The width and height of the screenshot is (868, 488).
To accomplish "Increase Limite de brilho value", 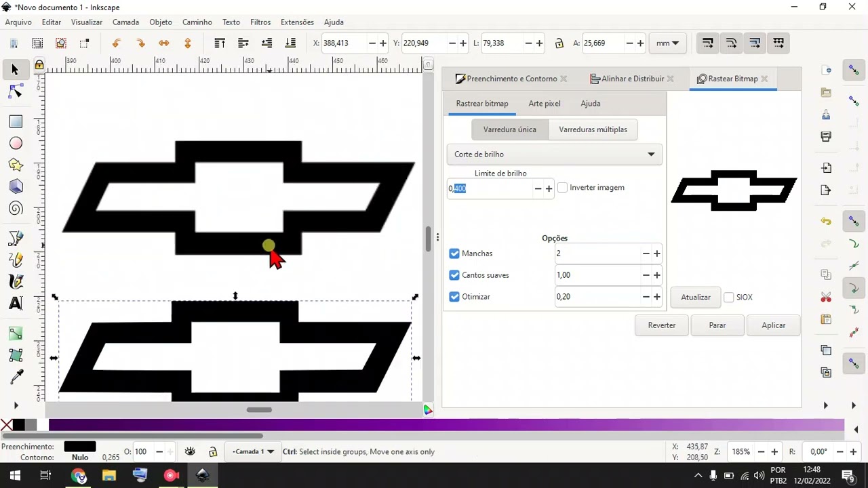I will click(x=549, y=189).
